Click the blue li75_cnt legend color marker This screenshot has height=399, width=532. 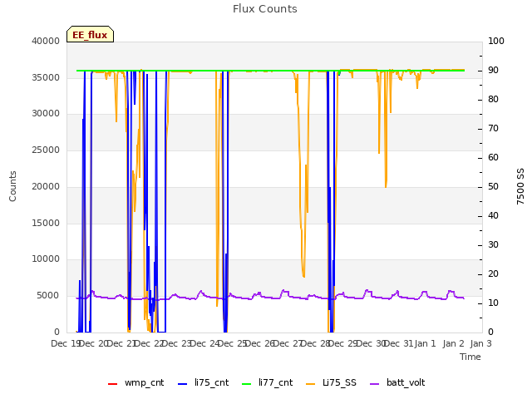pyautogui.click(x=183, y=384)
